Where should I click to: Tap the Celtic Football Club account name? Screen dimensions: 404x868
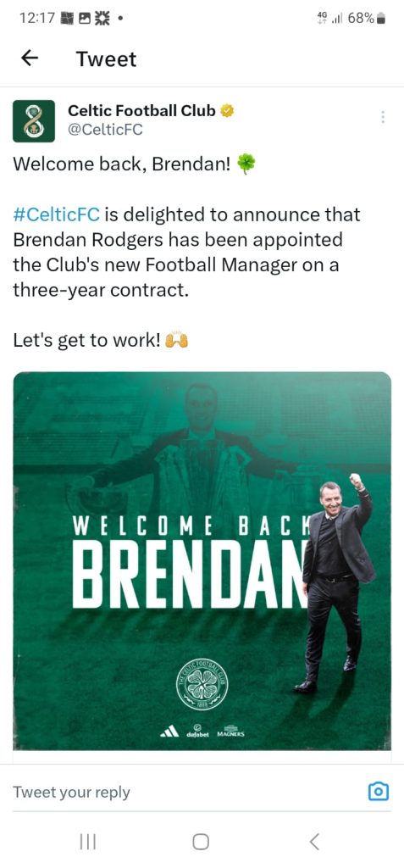(x=141, y=111)
